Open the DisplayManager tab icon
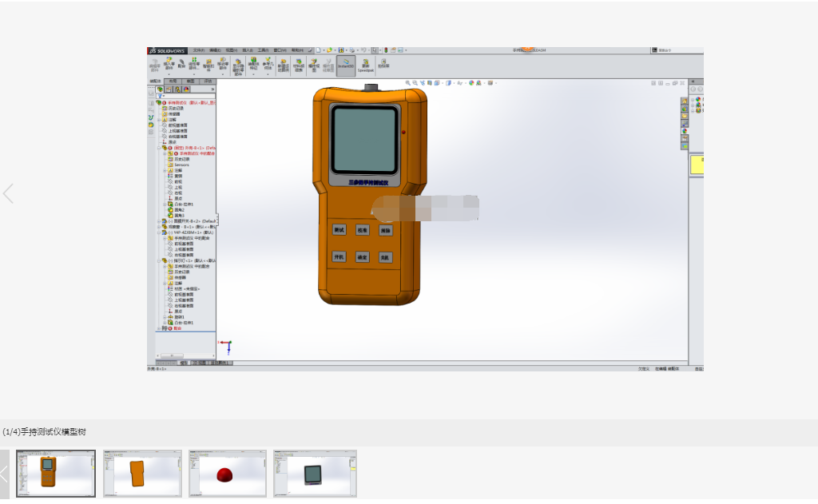 [186, 89]
